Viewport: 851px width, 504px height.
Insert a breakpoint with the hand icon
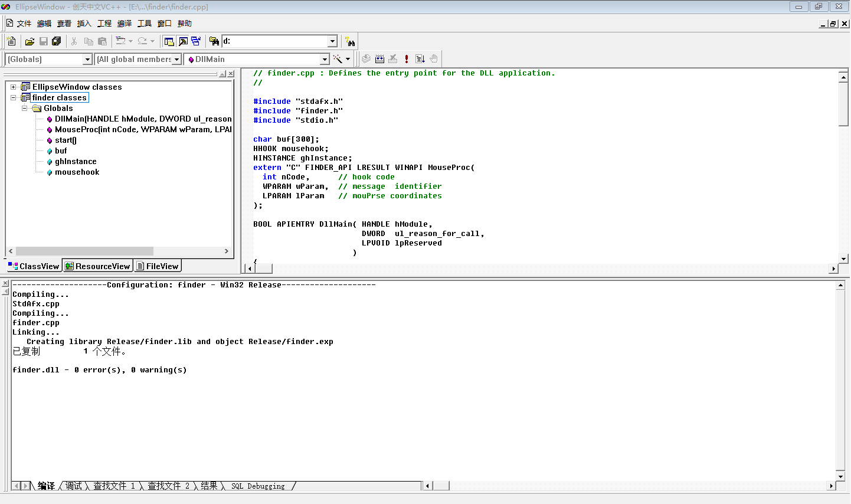[x=434, y=59]
